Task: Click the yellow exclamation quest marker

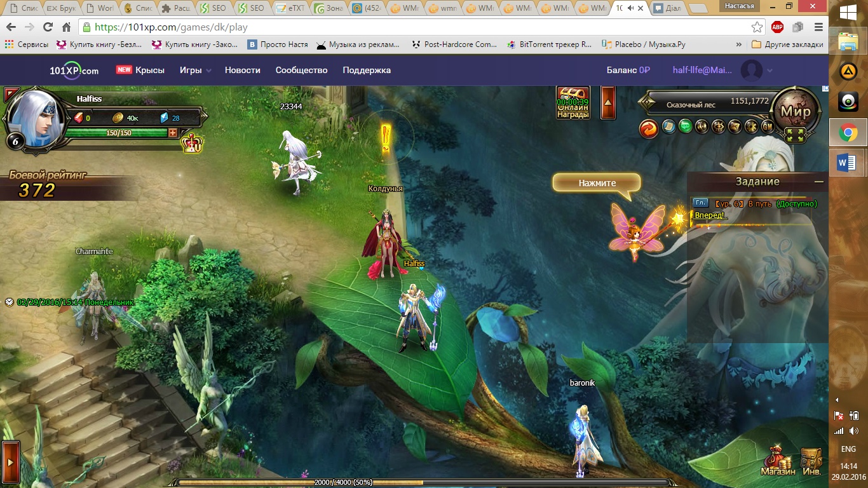Action: [x=386, y=136]
